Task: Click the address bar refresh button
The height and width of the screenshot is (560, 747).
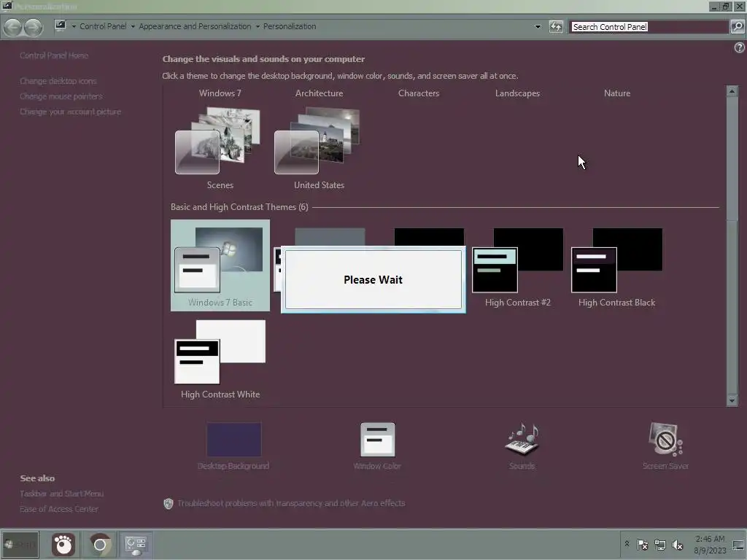Action: pyautogui.click(x=556, y=27)
